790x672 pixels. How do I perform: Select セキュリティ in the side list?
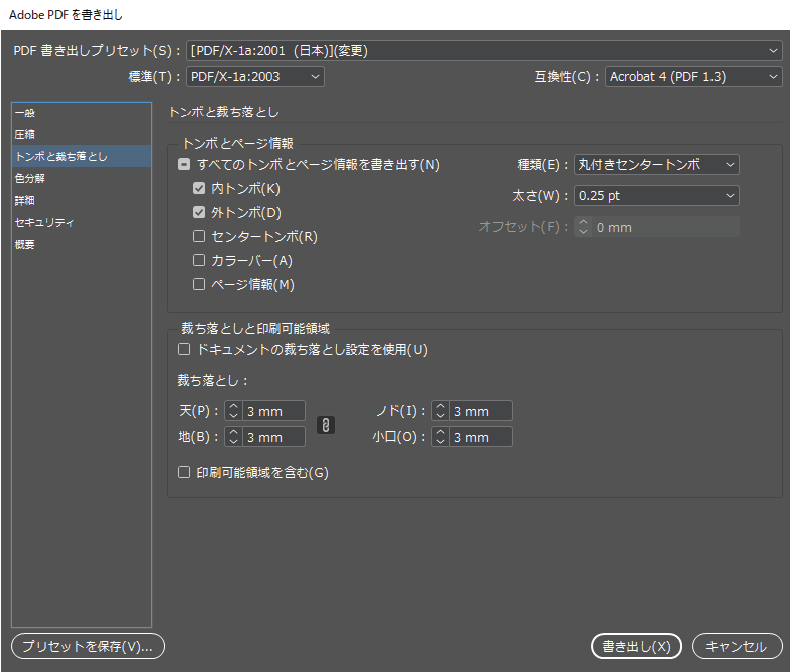click(81, 222)
